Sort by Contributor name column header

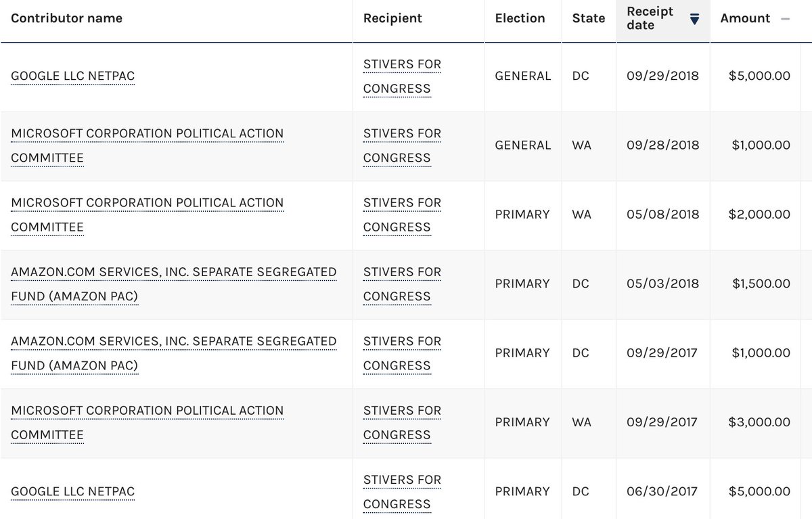(66, 18)
